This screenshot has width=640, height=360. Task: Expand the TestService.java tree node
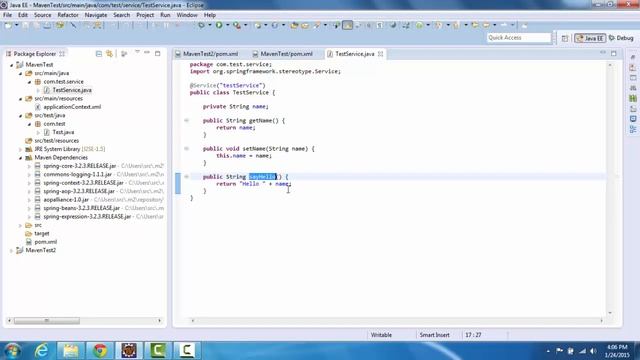[38, 90]
